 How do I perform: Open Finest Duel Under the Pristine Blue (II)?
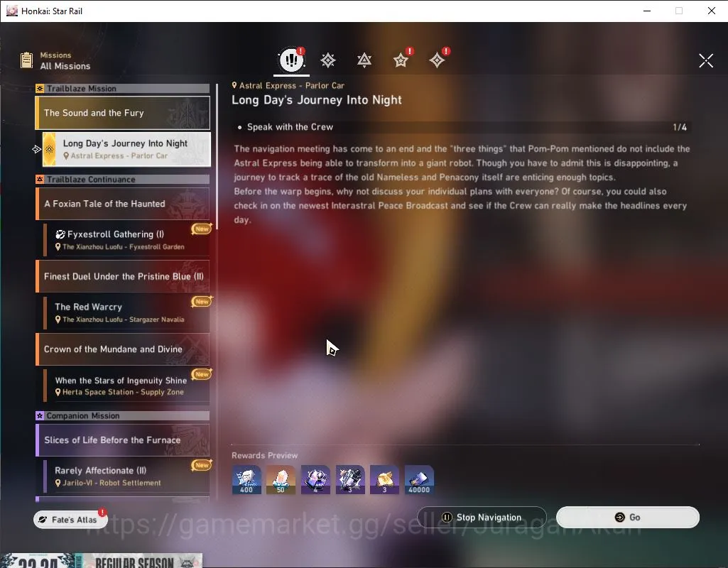coord(123,276)
